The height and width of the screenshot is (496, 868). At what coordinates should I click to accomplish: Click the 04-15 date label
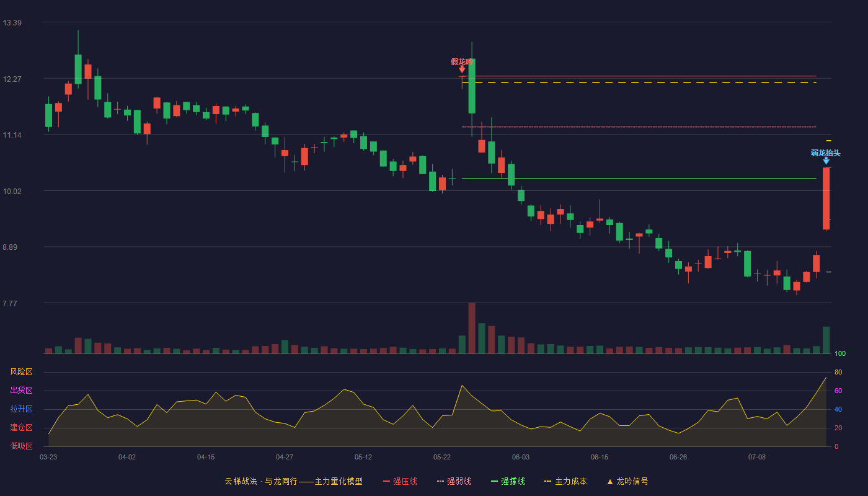tap(206, 457)
